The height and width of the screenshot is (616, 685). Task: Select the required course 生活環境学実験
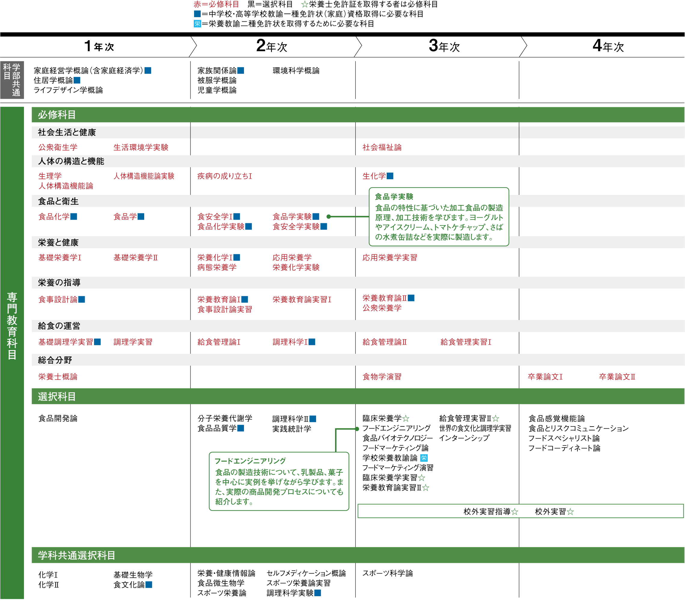(141, 147)
